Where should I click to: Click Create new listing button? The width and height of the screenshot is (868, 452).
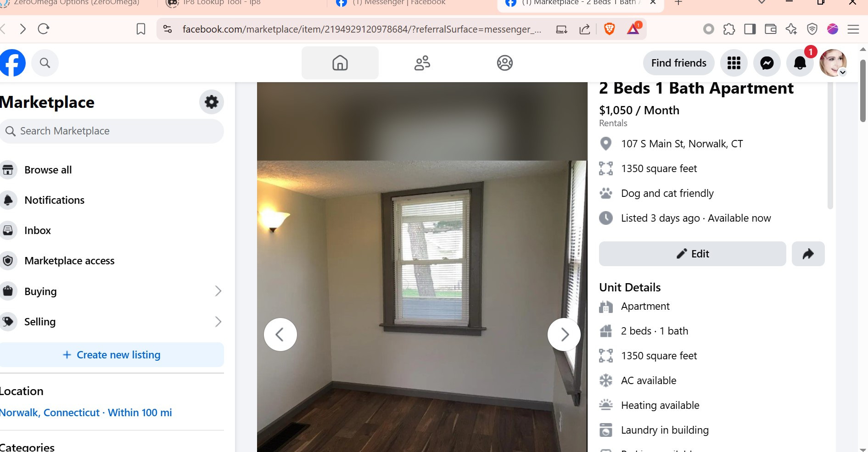pos(112,355)
